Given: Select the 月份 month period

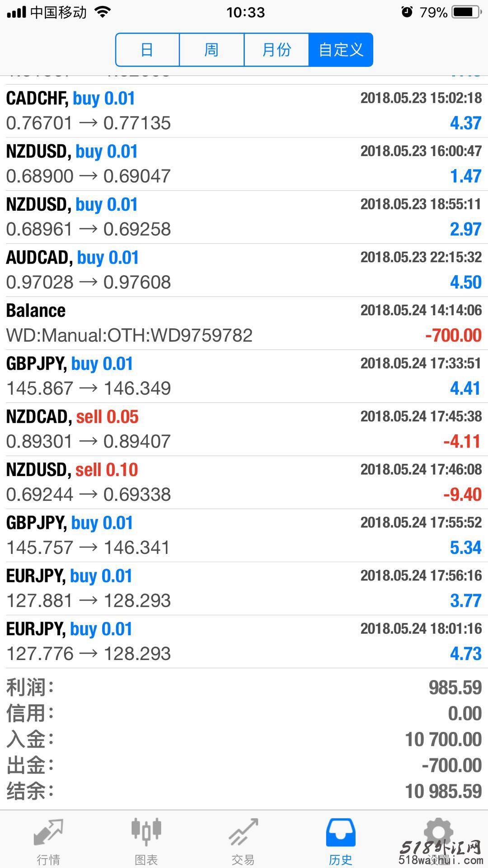Looking at the screenshot, I should tap(277, 50).
